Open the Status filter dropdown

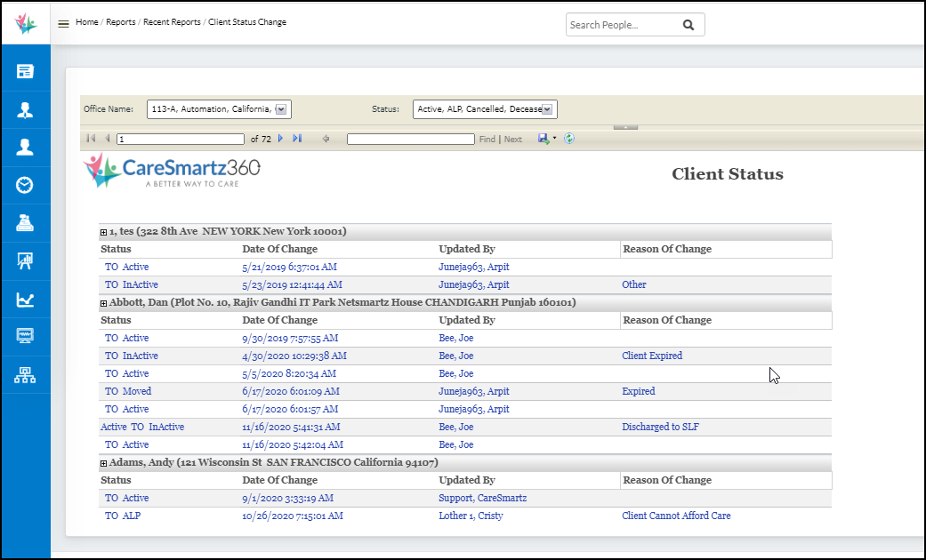pos(546,108)
